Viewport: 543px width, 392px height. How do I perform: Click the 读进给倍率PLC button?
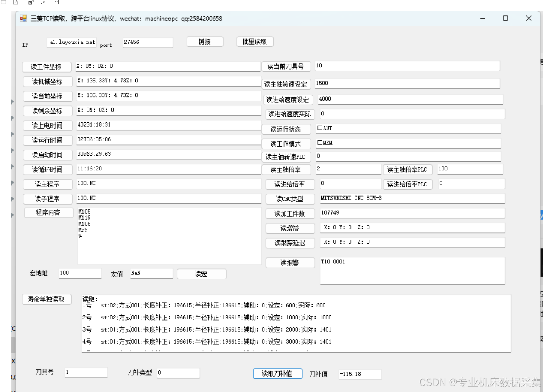408,184
